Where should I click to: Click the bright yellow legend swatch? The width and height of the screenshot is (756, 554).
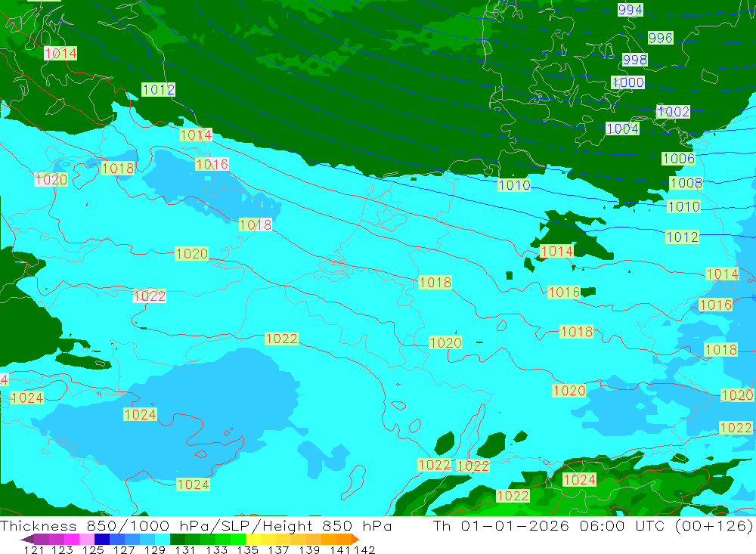click(253, 539)
